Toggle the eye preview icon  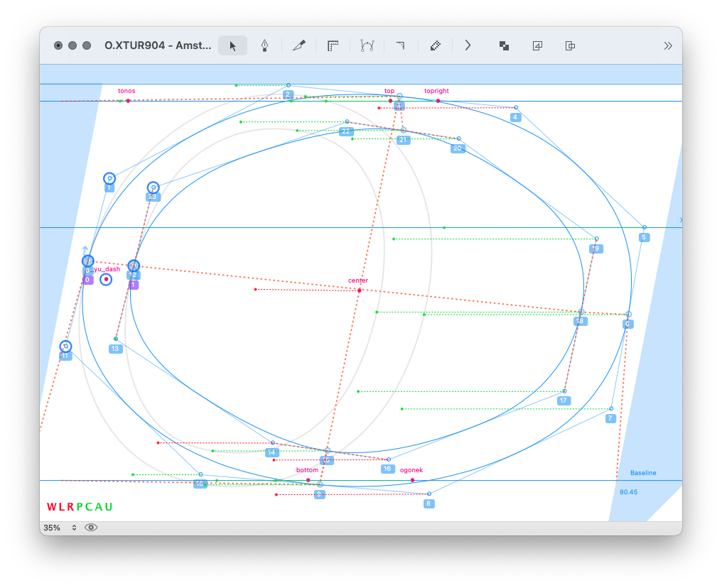coord(91,528)
